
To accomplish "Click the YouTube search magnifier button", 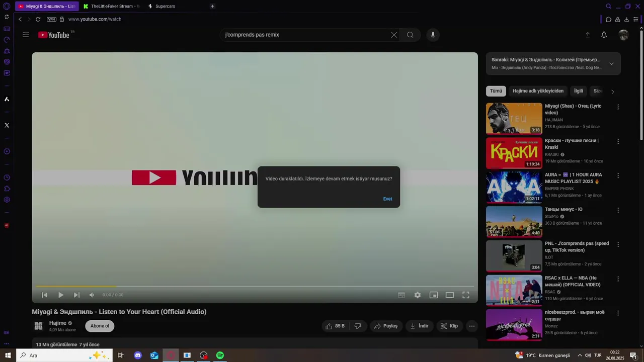I will tap(410, 35).
